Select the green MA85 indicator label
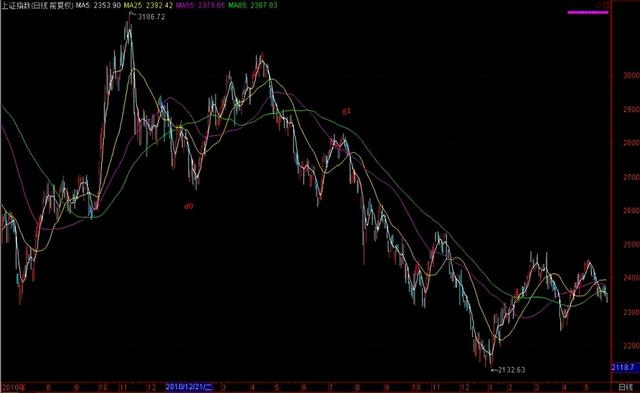The image size is (640, 393). point(253,5)
